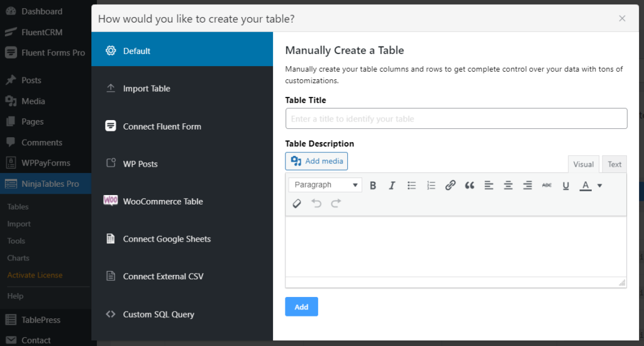Click the Add media button
The image size is (644, 346).
(316, 161)
